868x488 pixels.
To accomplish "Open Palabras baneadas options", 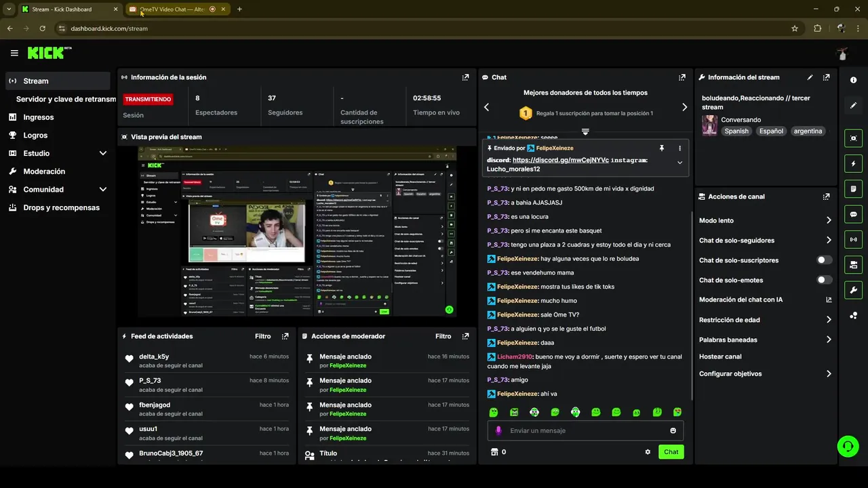I will (x=765, y=340).
